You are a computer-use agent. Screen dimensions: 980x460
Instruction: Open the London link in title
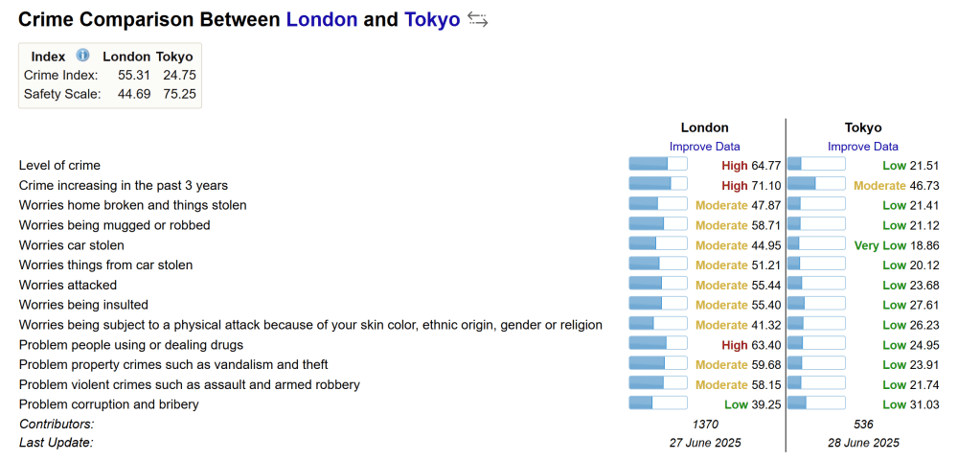pos(322,19)
